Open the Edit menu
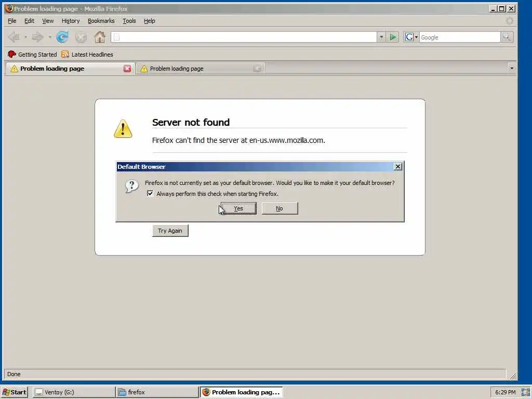Image resolution: width=532 pixels, height=399 pixels. tap(29, 21)
